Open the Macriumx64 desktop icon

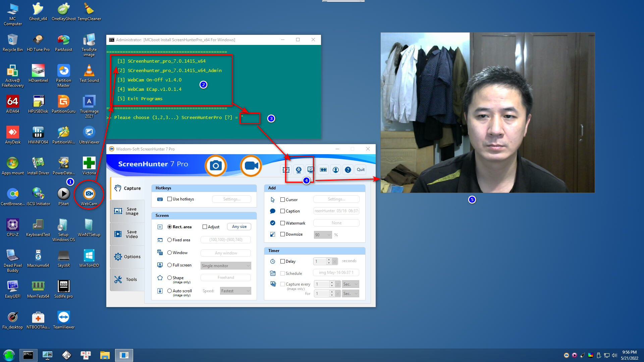click(38, 258)
